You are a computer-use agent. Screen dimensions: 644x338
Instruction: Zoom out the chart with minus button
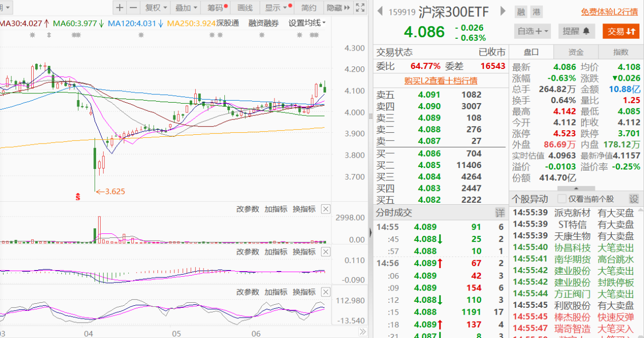(x=133, y=8)
